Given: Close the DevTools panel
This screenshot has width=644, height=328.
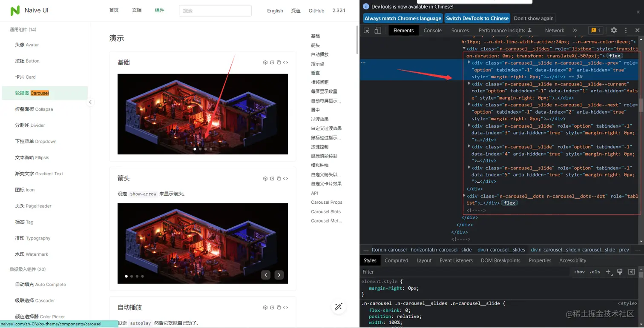Looking at the screenshot, I should [637, 30].
